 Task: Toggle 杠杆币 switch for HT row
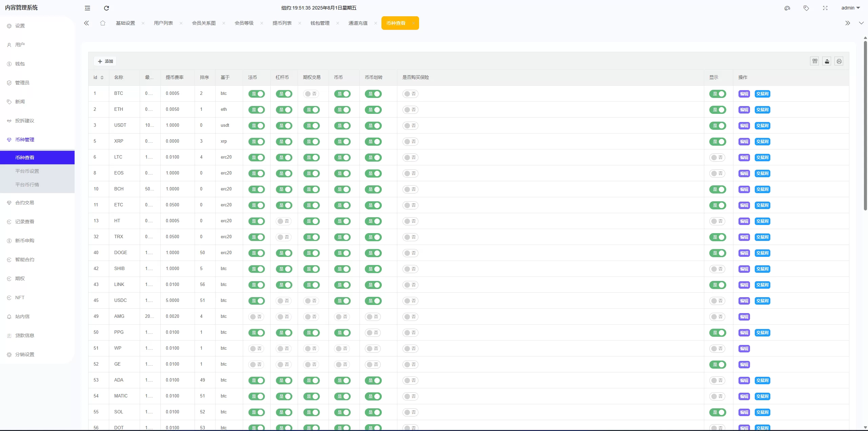283,221
